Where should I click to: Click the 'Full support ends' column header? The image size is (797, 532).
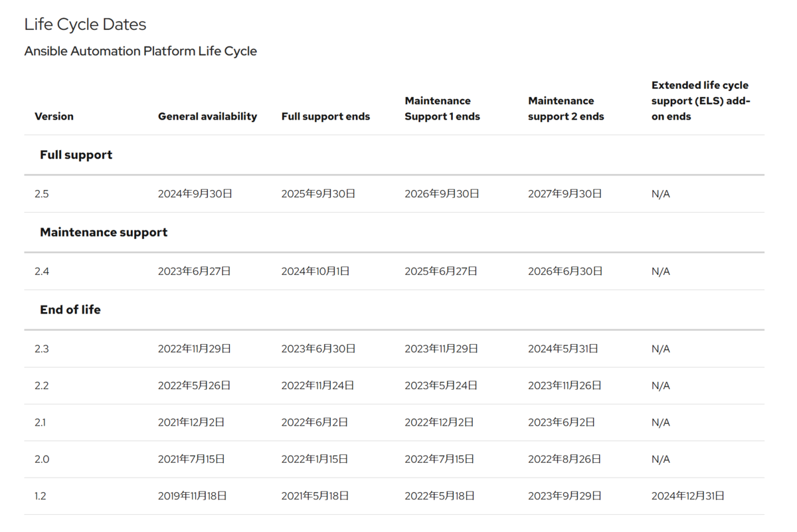point(325,116)
